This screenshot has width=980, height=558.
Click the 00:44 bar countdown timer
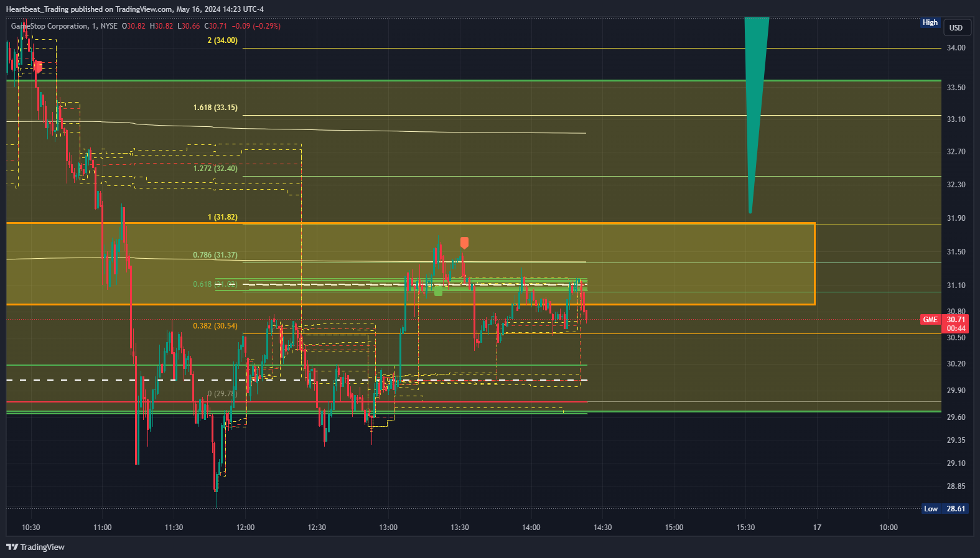click(x=956, y=328)
